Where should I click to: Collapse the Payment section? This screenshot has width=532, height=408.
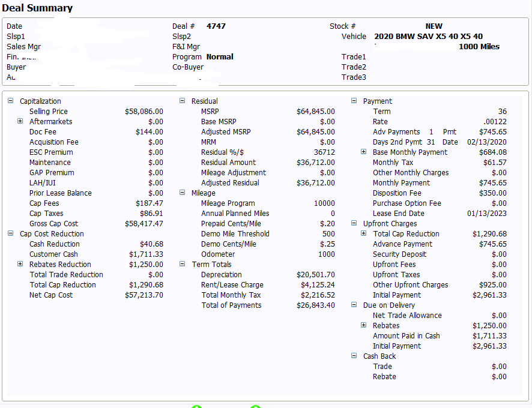coord(354,101)
